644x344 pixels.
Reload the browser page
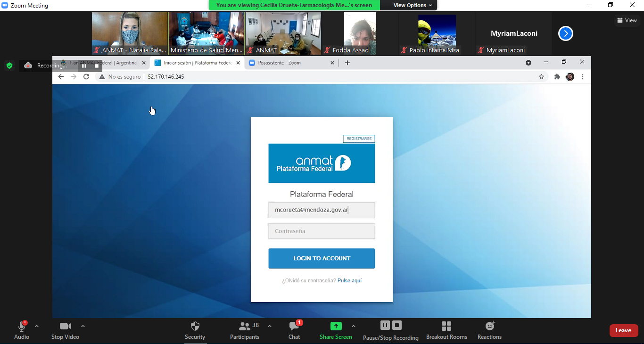coord(86,76)
